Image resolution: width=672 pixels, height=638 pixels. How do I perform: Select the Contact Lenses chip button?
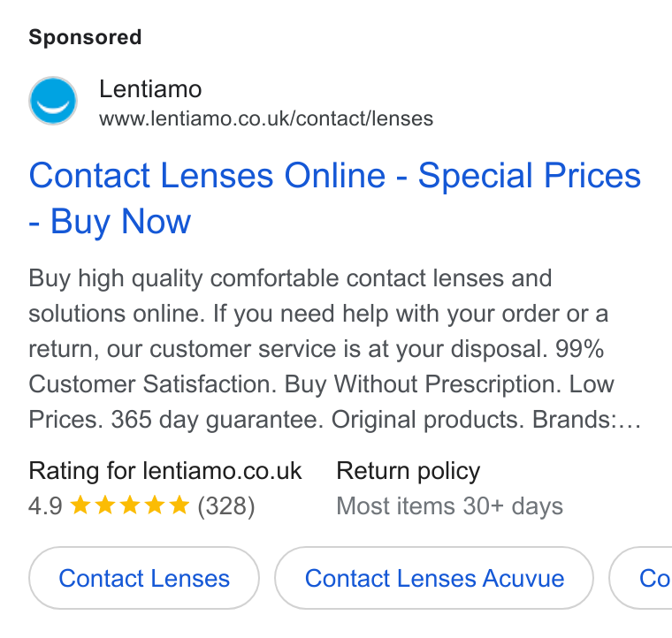(x=144, y=578)
